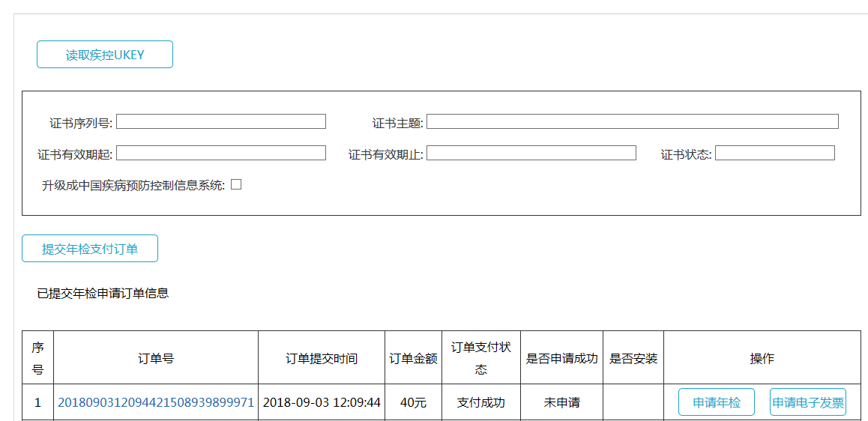
Task: Click the 订单支付状态 column header
Action: click(x=480, y=358)
